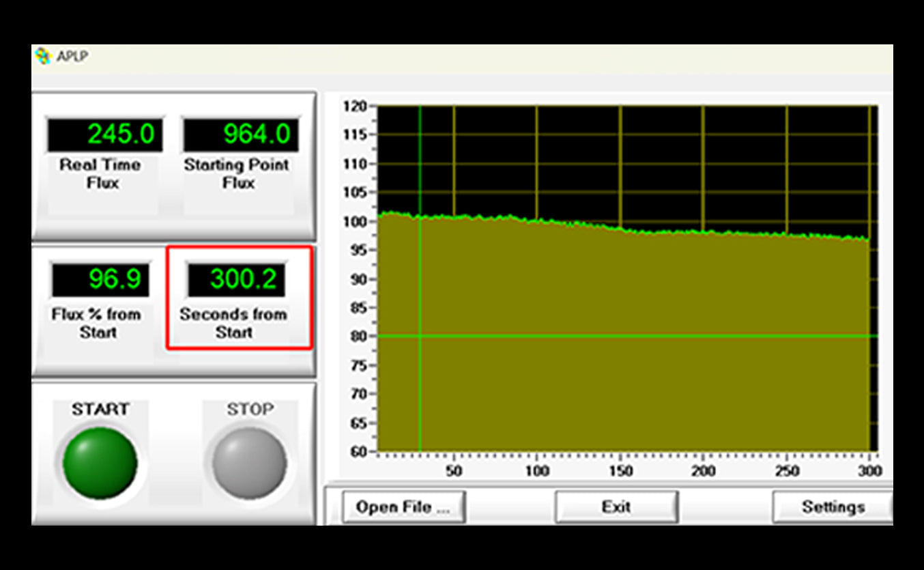Select the Real Time Flux readout 245.0

point(105,134)
